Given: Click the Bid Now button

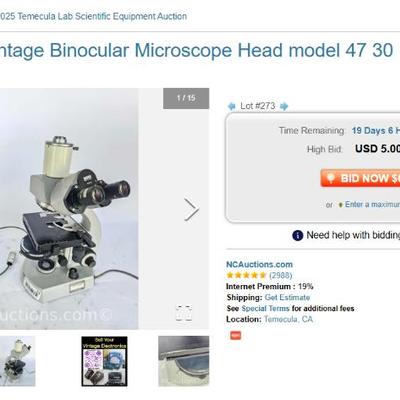Looking at the screenshot, I should click(360, 178).
